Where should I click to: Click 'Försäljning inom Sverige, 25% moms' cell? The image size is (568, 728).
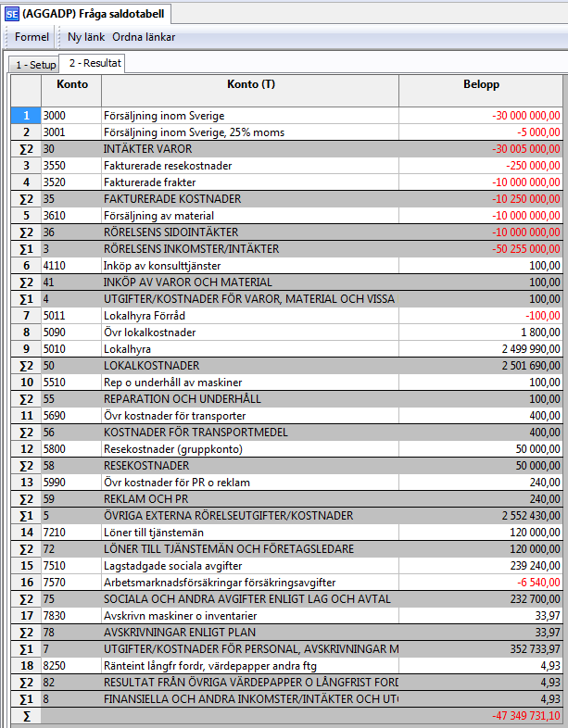[250, 132]
